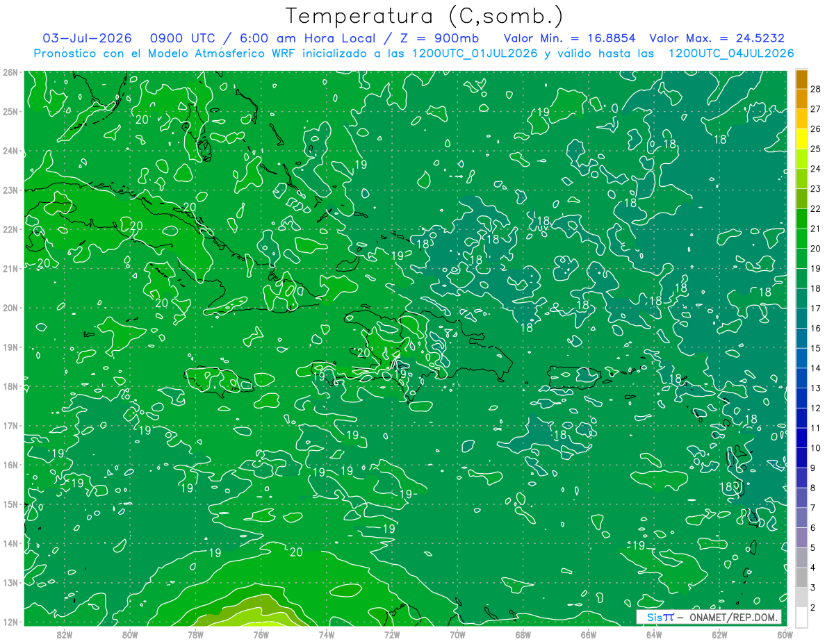The image size is (834, 644).
Task: Click the '22N' latitude axis label
Action: (x=10, y=229)
